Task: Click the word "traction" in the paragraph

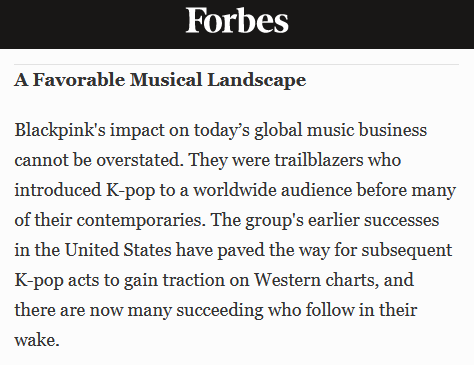Action: 193,280
